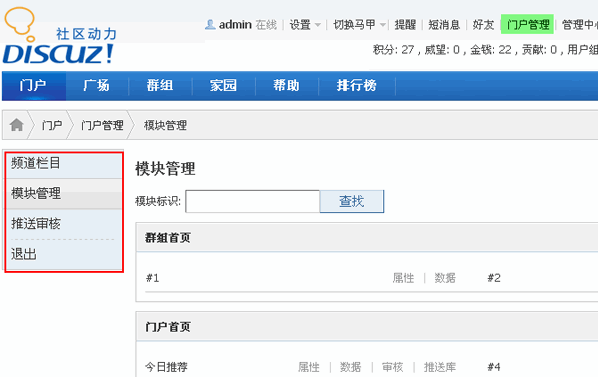Click the home icon in breadcrumb
598x377 pixels.
[16, 124]
